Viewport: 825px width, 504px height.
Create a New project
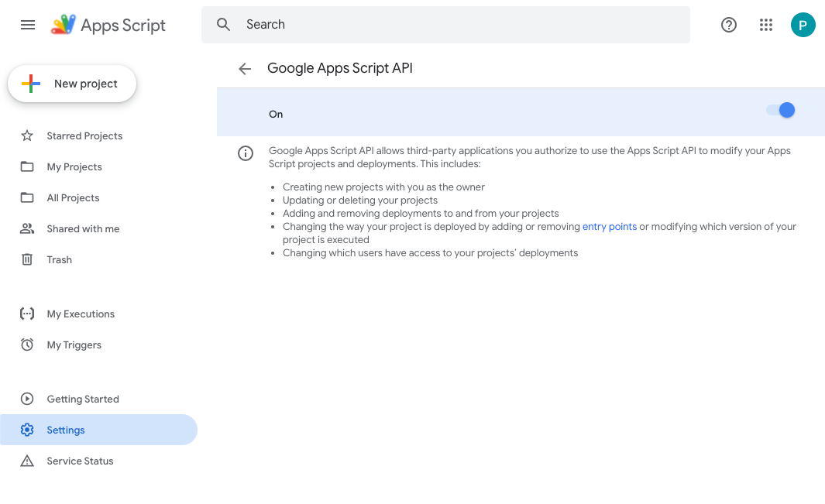point(72,83)
